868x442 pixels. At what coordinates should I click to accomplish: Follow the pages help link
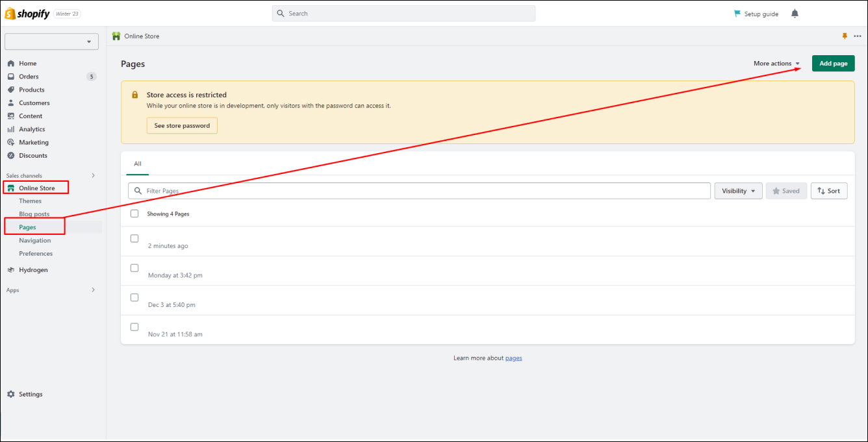(514, 358)
